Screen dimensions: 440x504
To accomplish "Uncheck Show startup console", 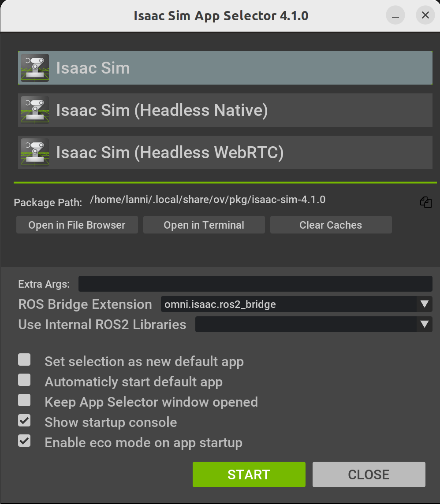I will (24, 420).
